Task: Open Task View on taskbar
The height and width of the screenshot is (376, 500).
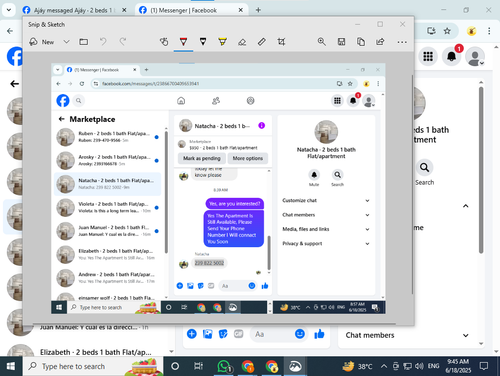Action: tap(199, 366)
